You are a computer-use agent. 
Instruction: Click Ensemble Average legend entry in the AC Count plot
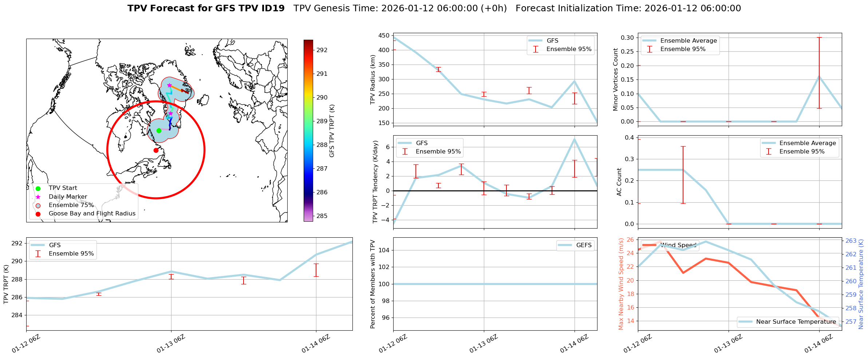[807, 143]
